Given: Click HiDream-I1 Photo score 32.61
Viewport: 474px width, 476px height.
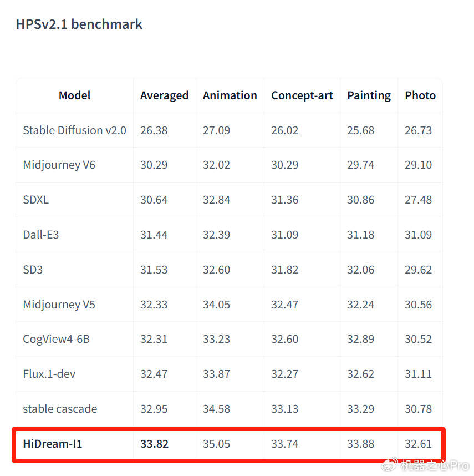Looking at the screenshot, I should pos(418,444).
